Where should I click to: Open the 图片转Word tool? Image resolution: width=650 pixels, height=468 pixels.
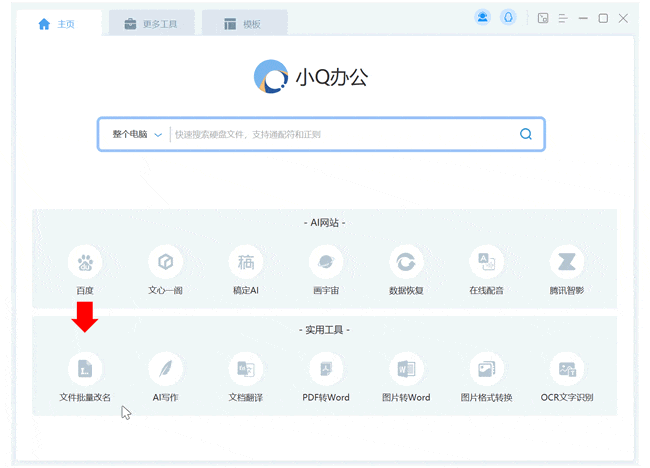406,369
